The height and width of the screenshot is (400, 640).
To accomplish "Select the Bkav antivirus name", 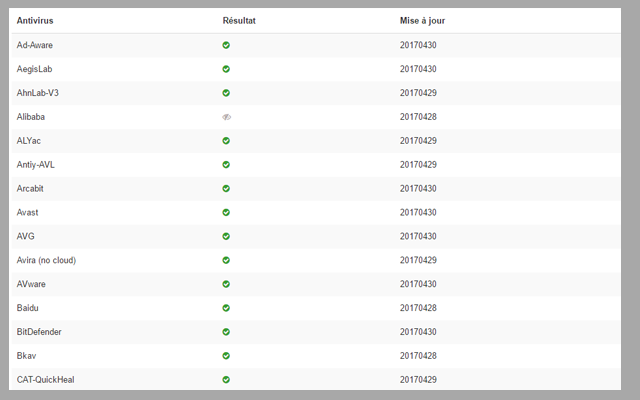I will [26, 356].
